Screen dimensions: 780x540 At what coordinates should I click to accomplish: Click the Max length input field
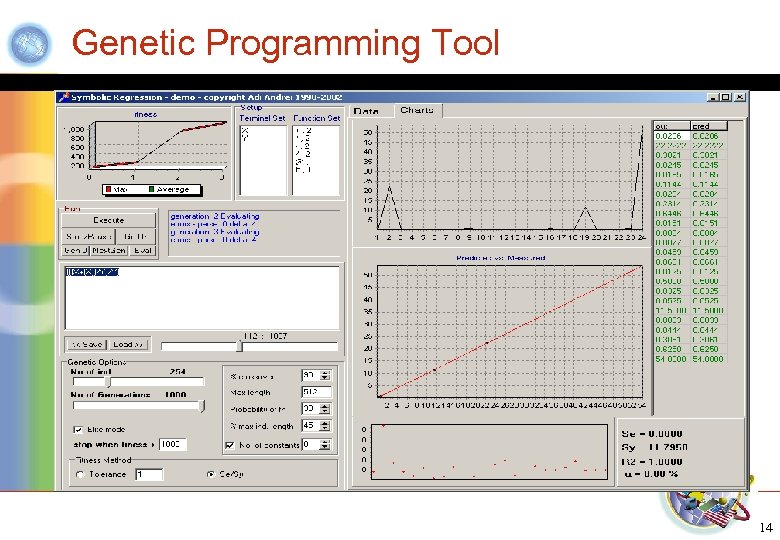click(x=316, y=392)
